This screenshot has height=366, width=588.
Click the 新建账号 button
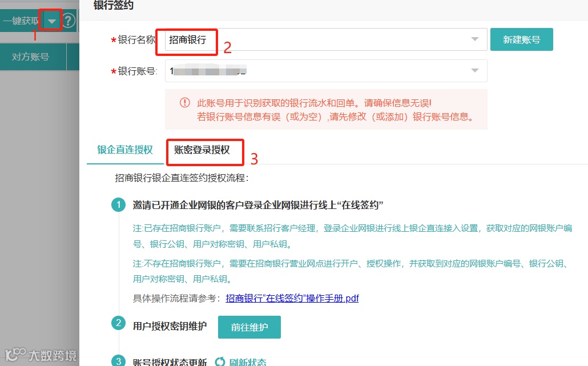tap(522, 39)
